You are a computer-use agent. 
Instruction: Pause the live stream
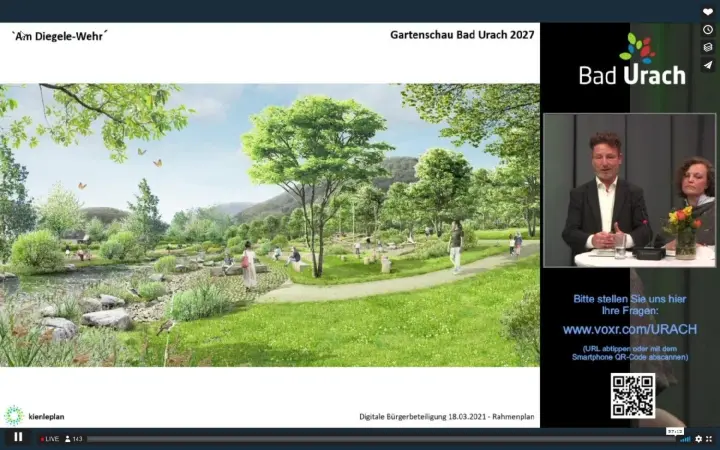point(18,438)
